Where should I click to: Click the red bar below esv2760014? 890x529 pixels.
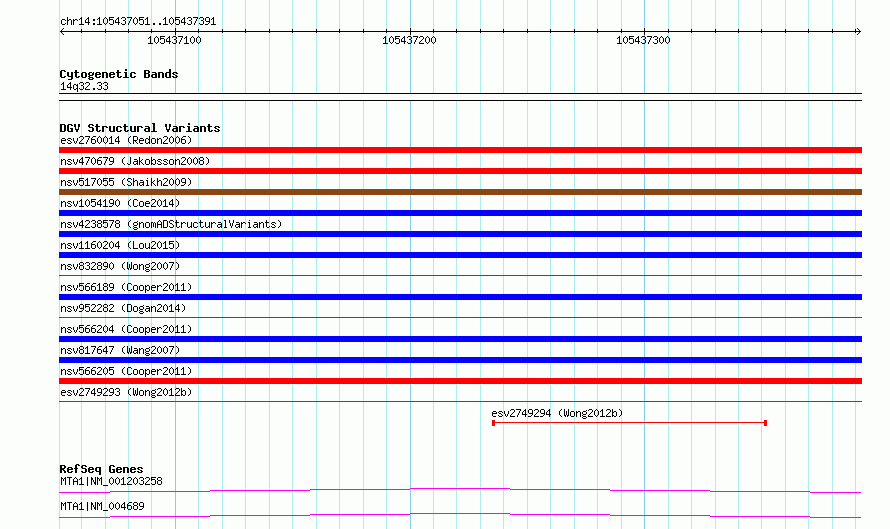pos(460,150)
